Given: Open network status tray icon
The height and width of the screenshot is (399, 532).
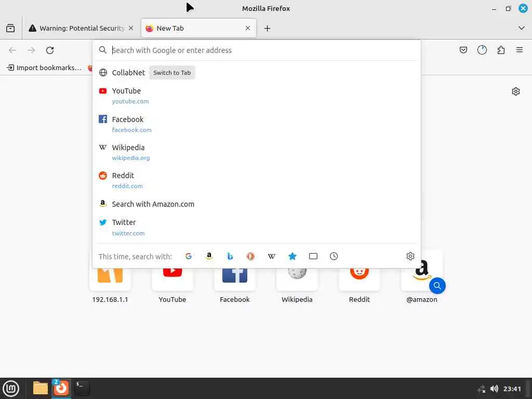Looking at the screenshot, I should (x=482, y=389).
